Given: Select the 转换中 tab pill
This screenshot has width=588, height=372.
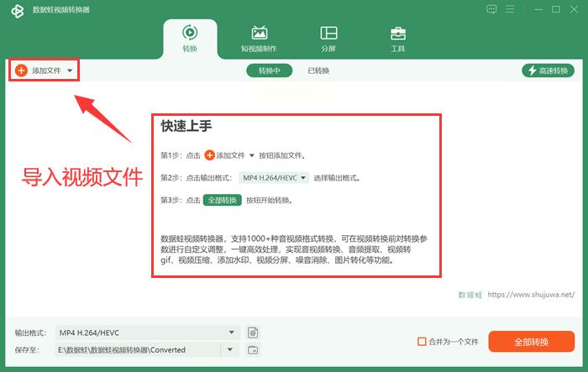Looking at the screenshot, I should click(x=270, y=71).
